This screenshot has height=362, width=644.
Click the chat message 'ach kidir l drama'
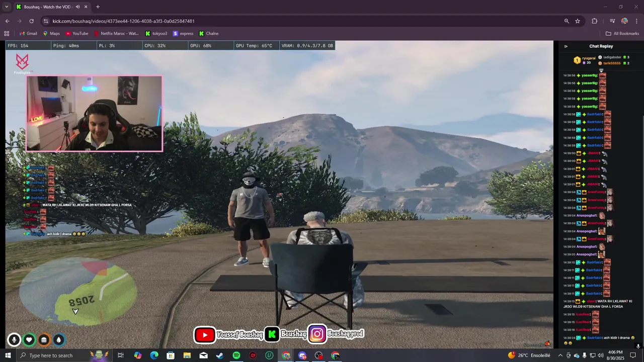(599, 340)
